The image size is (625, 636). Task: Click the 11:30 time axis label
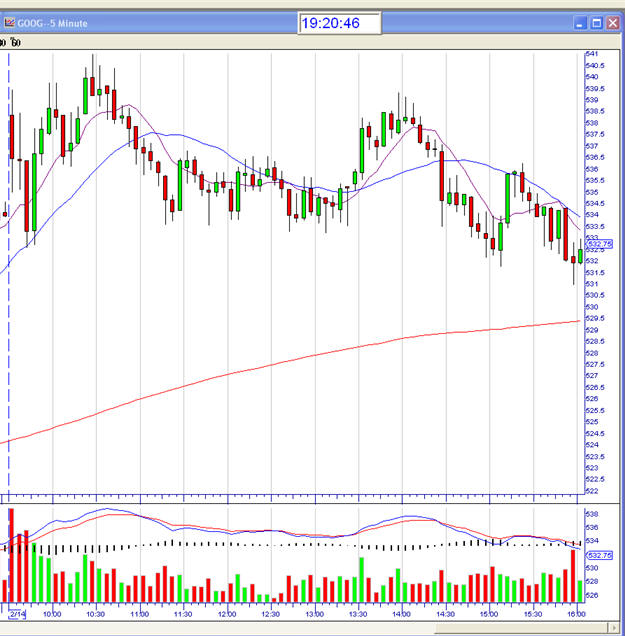click(183, 614)
